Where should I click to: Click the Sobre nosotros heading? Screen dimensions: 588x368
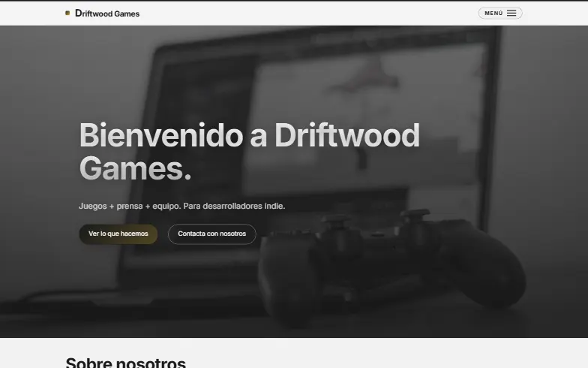pos(126,362)
